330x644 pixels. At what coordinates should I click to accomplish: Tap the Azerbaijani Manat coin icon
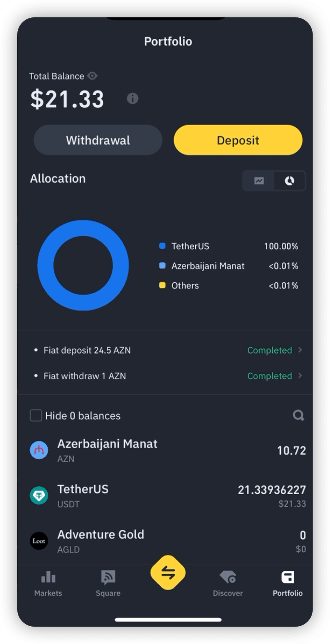[x=39, y=451]
